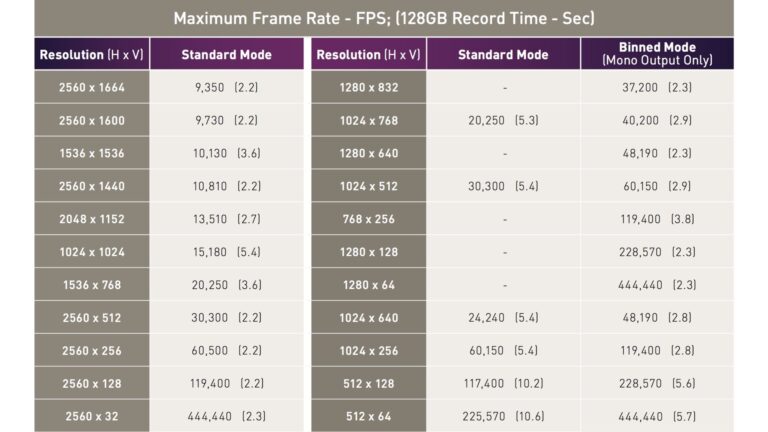768x432 pixels.
Task: Select the 2560 x 1664 resolution cell
Action: coord(92,87)
